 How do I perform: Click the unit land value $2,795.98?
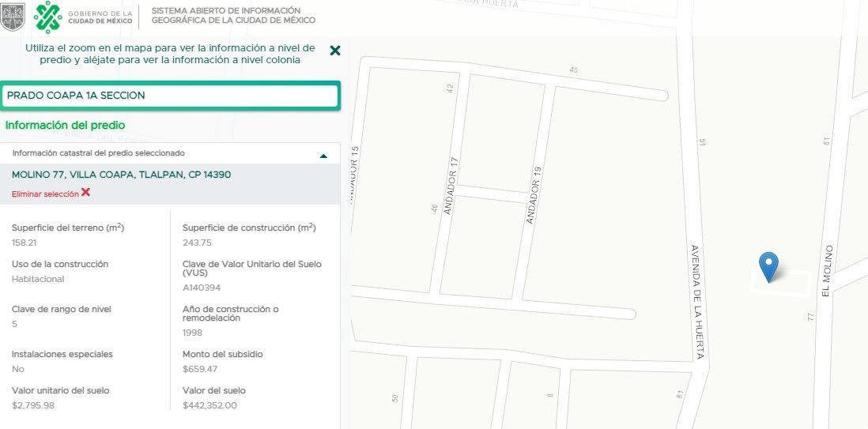click(x=33, y=405)
